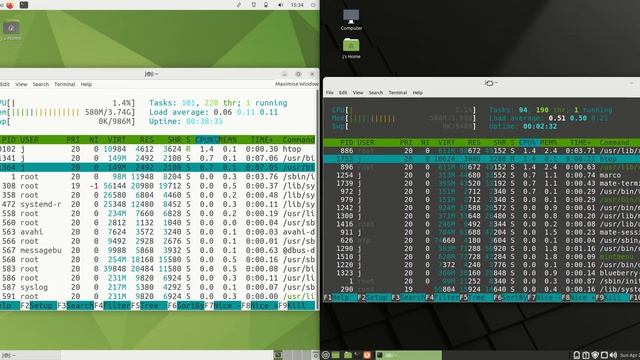Viewport: 640px width, 360px height.
Task: Open j's Home icon on left green desktop
Action: click(11, 31)
